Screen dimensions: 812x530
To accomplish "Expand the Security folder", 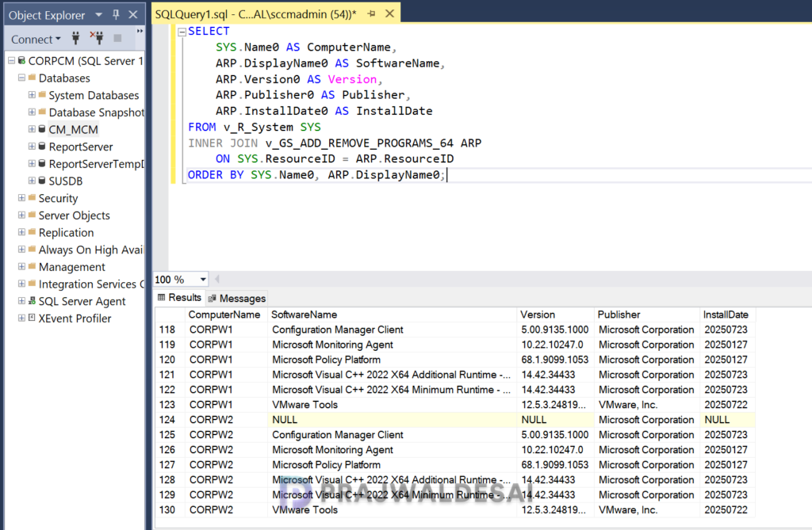I will click(21, 198).
